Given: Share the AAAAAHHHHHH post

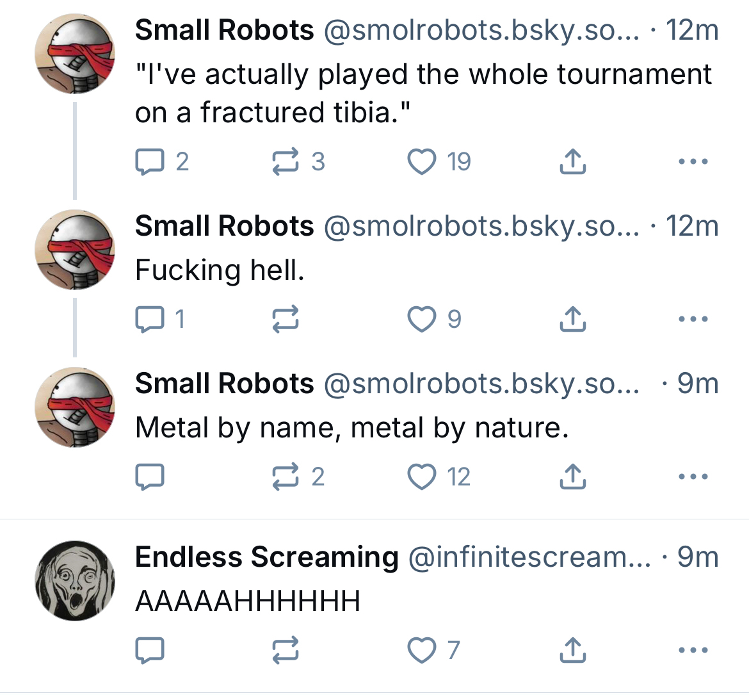Looking at the screenshot, I should coord(572,650).
